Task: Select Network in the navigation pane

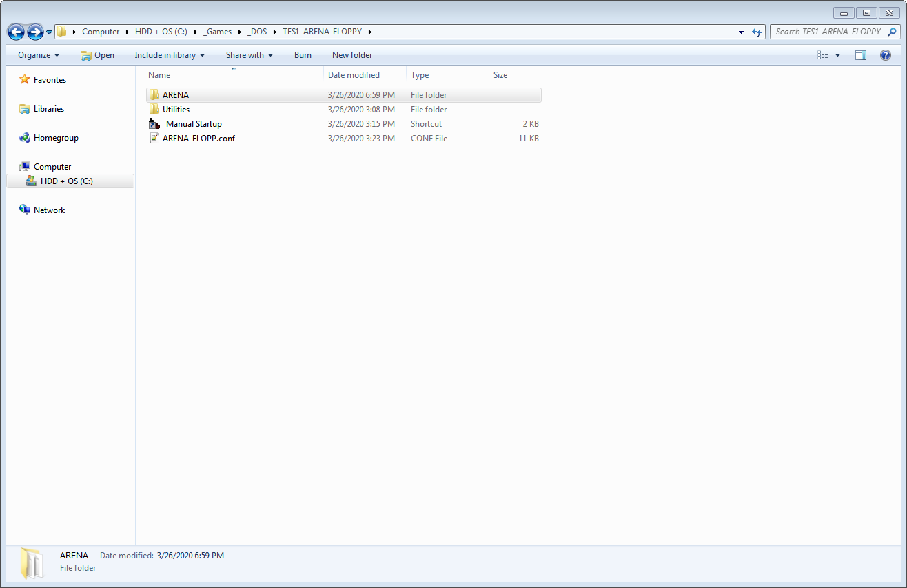Action: (x=49, y=210)
